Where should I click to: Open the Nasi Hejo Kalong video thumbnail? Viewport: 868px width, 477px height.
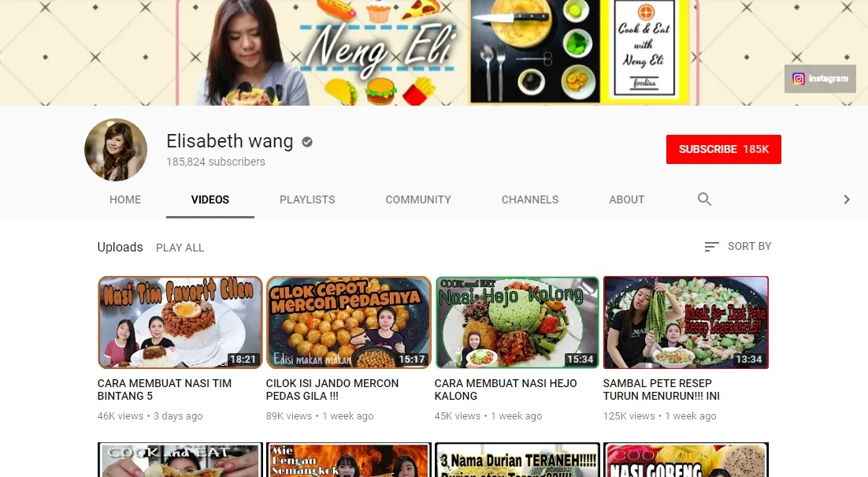tap(516, 322)
